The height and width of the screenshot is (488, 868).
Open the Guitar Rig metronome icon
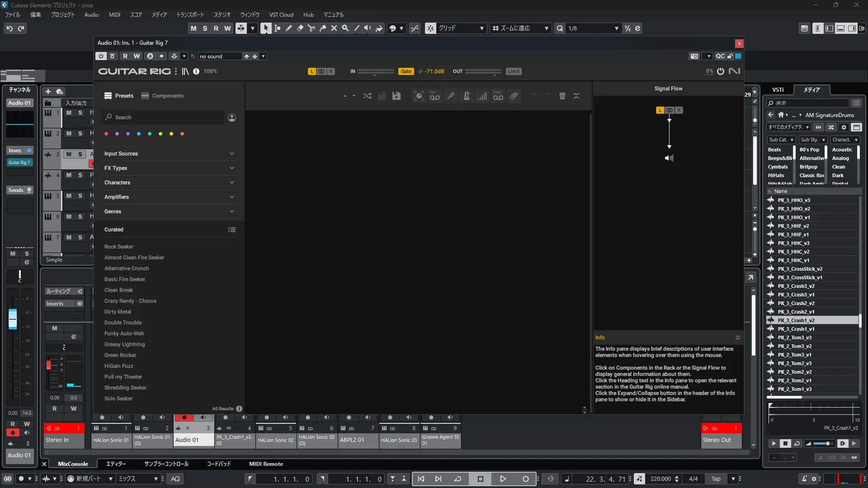[x=467, y=96]
